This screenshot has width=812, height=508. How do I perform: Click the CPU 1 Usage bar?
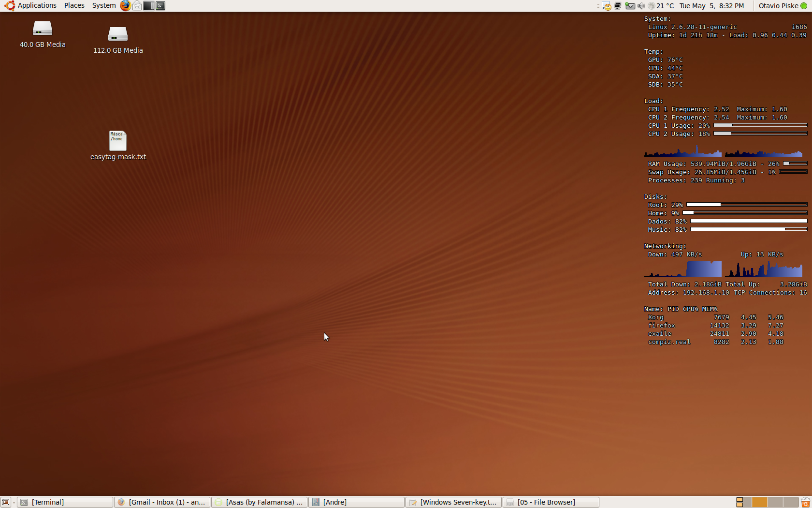point(760,125)
